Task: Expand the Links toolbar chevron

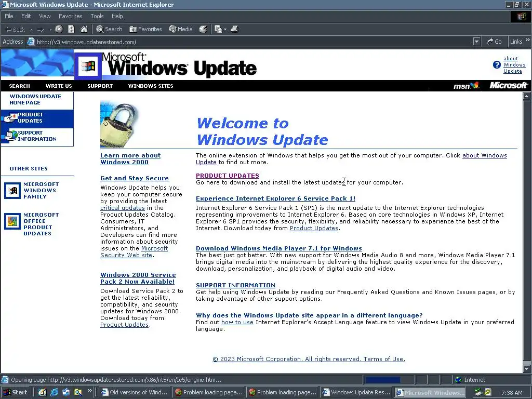Action: pos(528,39)
